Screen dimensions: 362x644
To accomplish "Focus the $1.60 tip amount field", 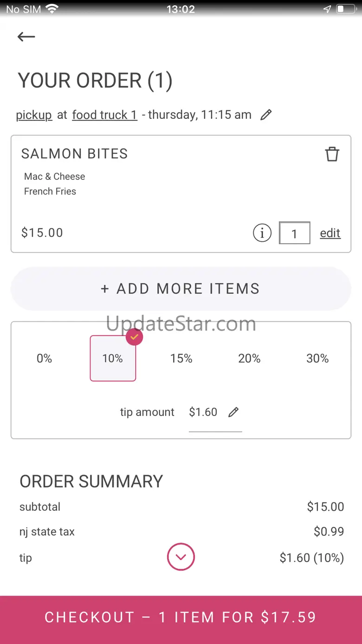I will pyautogui.click(x=215, y=412).
